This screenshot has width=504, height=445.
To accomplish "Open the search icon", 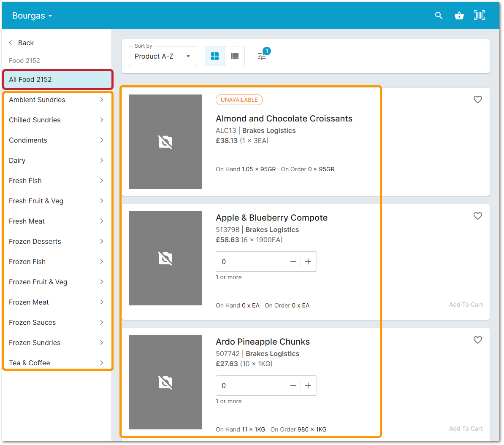I will [x=439, y=15].
